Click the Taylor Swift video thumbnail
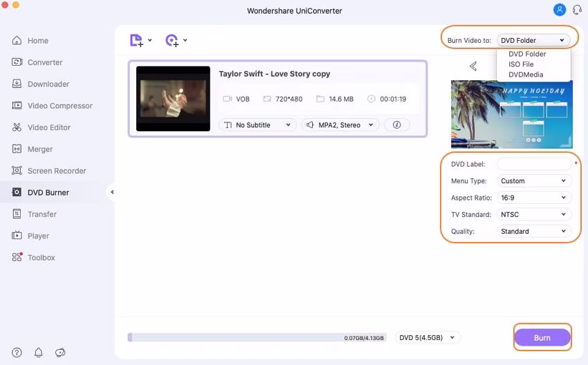The height and width of the screenshot is (365, 588). tap(173, 99)
